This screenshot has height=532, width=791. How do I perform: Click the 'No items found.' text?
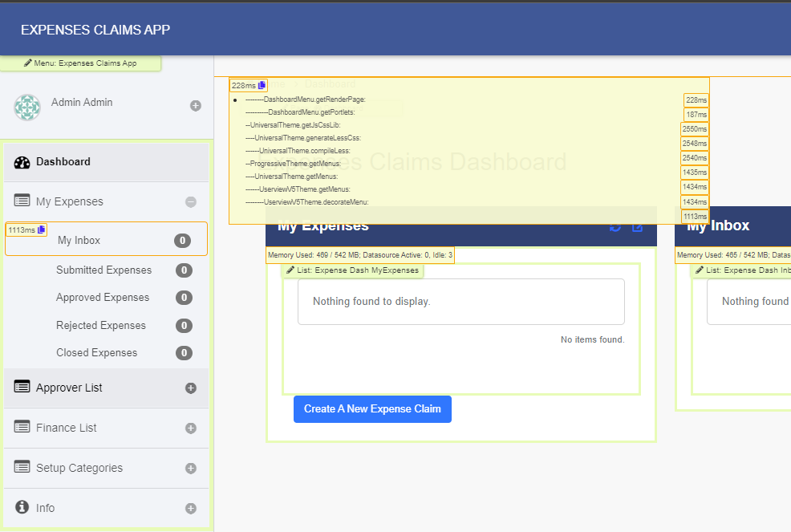pyautogui.click(x=593, y=339)
